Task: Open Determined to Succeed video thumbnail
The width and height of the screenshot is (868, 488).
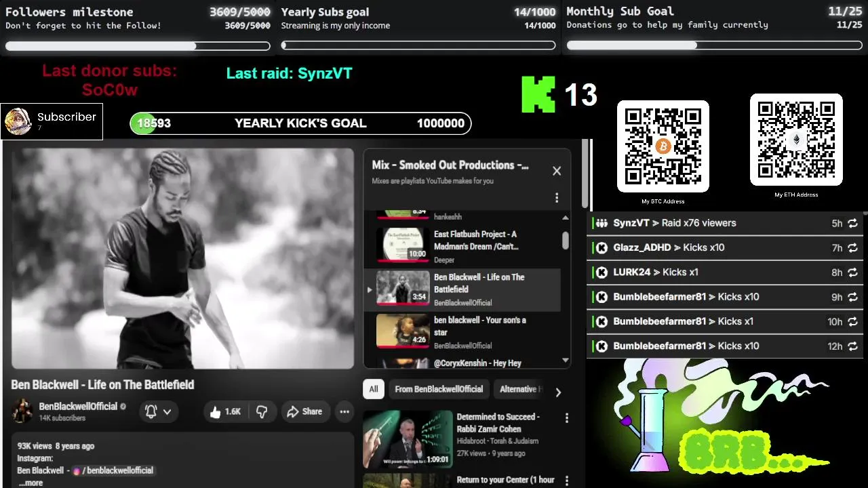Action: point(408,439)
